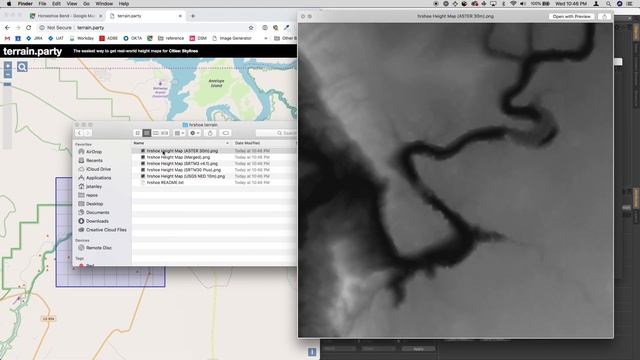640x360 pixels.
Task: Open the reference bookmarks folder
Action: pos(171,38)
